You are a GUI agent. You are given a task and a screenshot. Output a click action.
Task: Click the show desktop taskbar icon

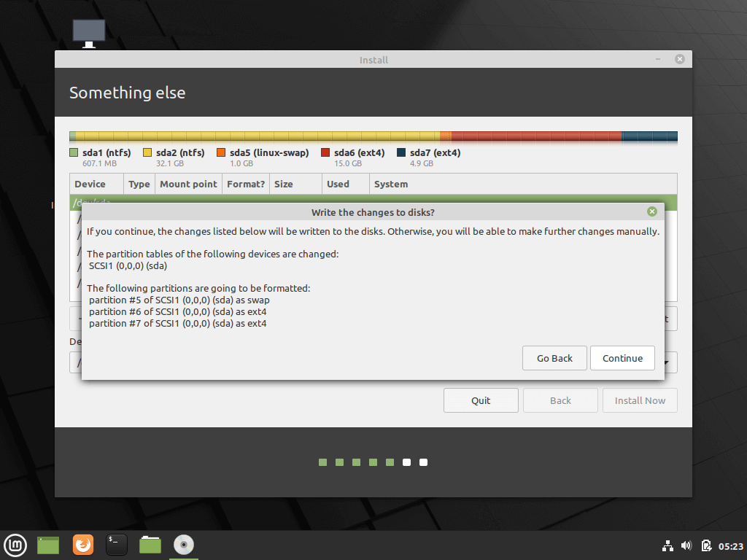tap(48, 545)
